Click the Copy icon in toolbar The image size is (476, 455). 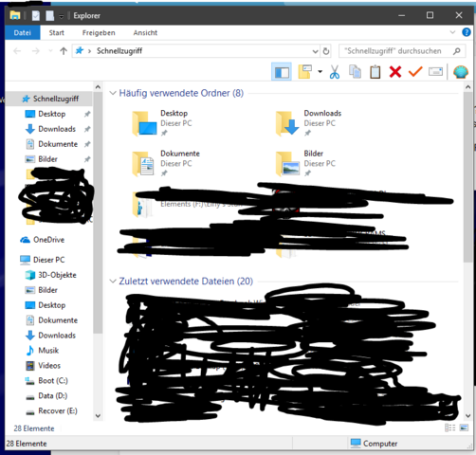[355, 72]
